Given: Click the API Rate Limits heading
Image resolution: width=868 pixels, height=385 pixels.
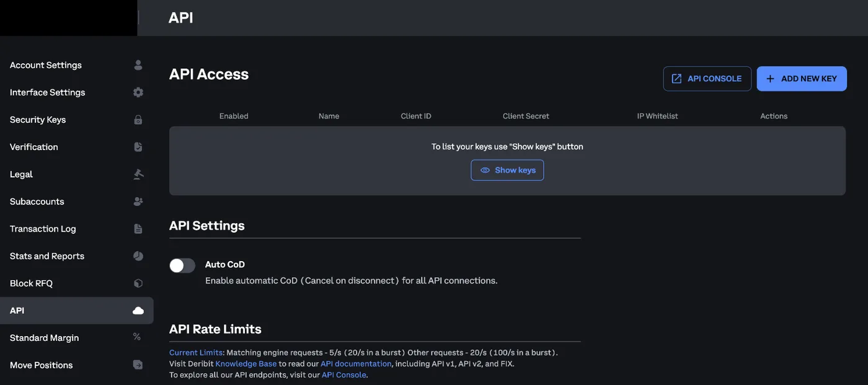Looking at the screenshot, I should (215, 329).
